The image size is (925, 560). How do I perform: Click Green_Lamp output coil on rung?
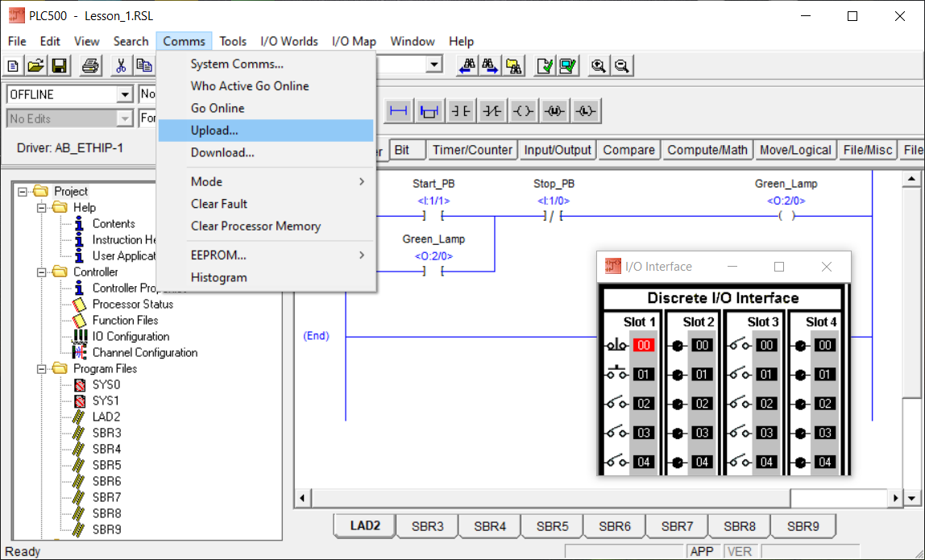[x=786, y=216]
